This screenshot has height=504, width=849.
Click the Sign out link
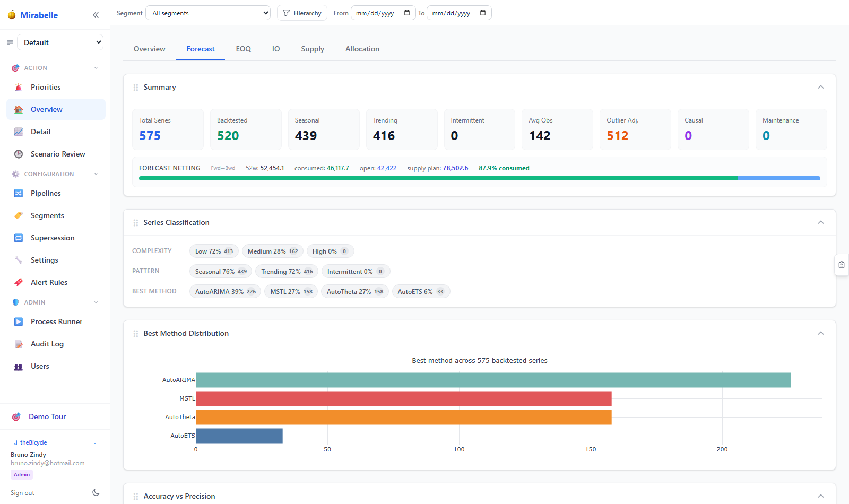click(22, 493)
